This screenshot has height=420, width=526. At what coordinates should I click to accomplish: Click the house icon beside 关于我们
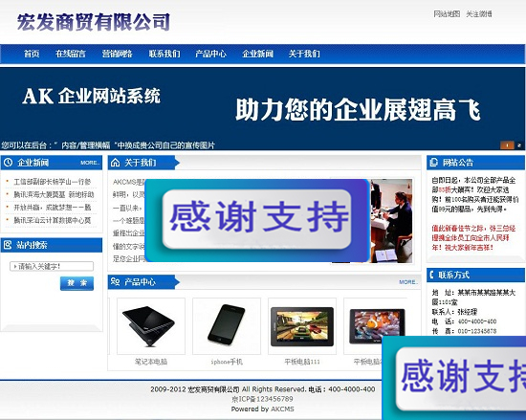pyautogui.click(x=115, y=163)
